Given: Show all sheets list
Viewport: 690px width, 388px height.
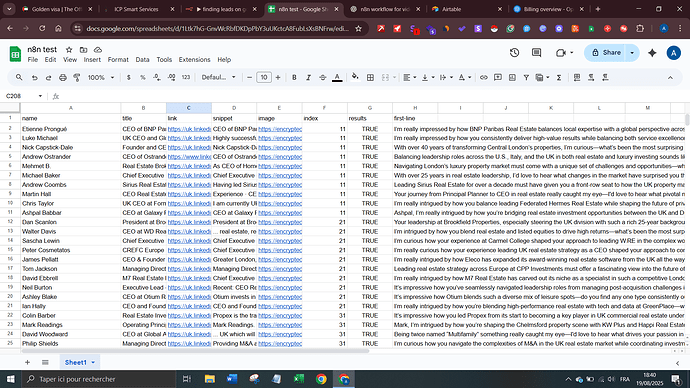Looking at the screenshot, I should tap(45, 362).
